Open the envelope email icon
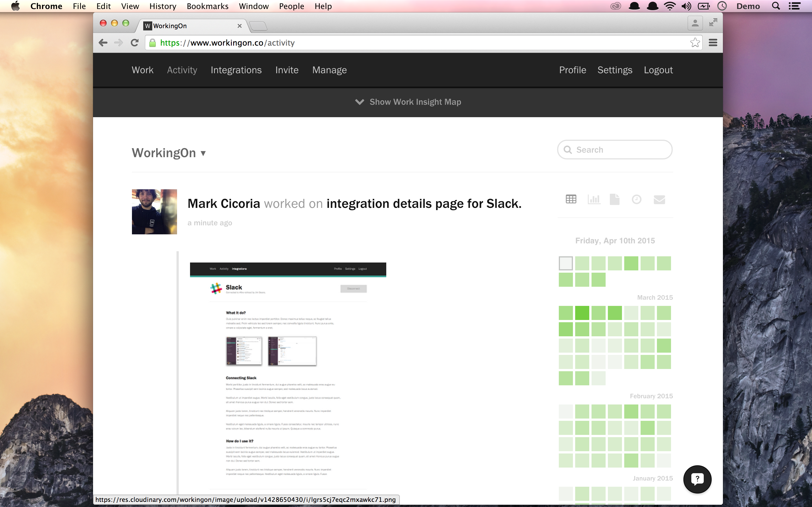 [659, 199]
